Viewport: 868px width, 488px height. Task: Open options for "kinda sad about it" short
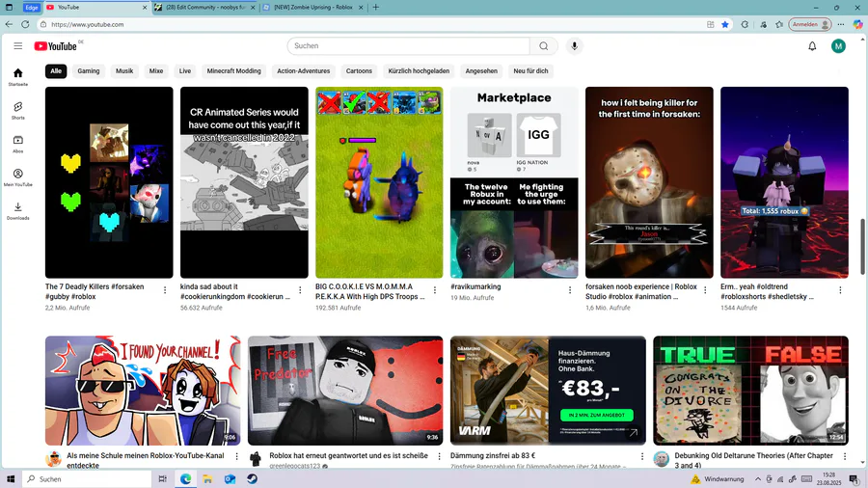pos(300,290)
